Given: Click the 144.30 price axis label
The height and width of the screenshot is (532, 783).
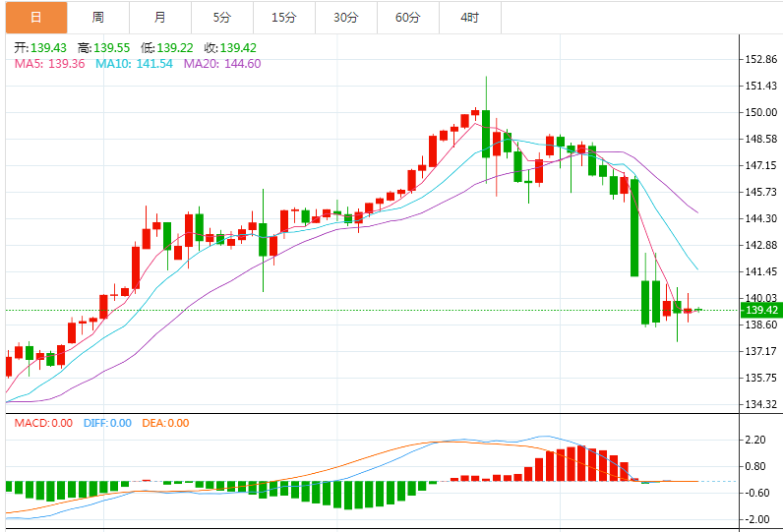Looking at the screenshot, I should [x=761, y=218].
